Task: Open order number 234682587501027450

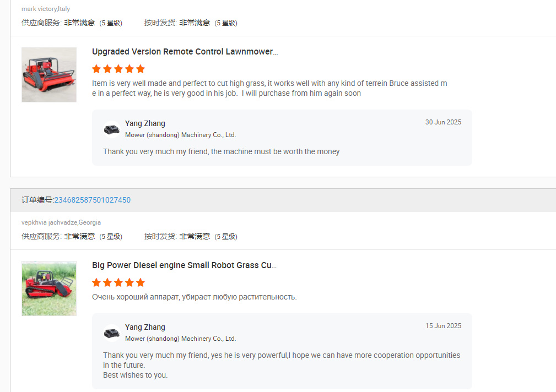Action: [x=92, y=200]
